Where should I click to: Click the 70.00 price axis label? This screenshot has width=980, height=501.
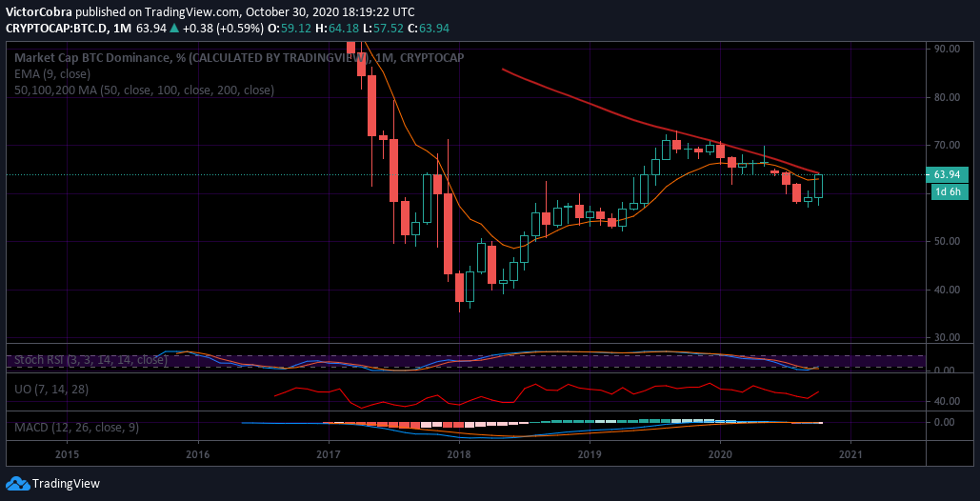(947, 146)
